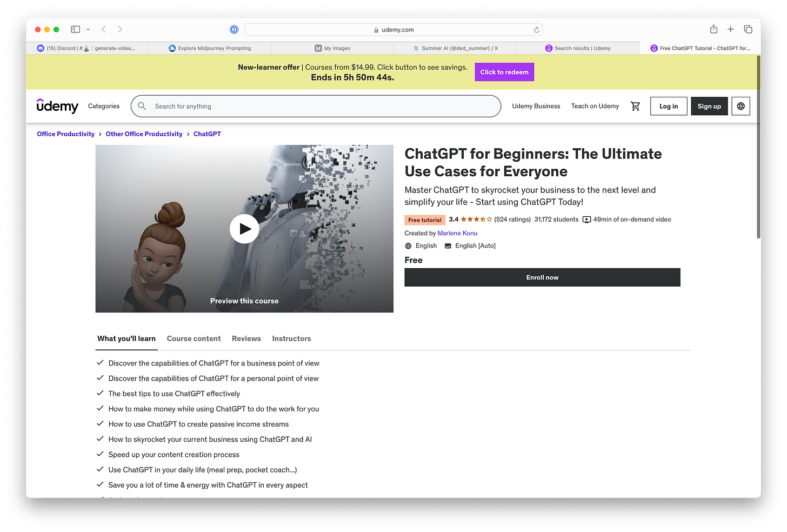The width and height of the screenshot is (787, 532).
Task: Click the English [Auto] captions icon
Action: pos(448,246)
